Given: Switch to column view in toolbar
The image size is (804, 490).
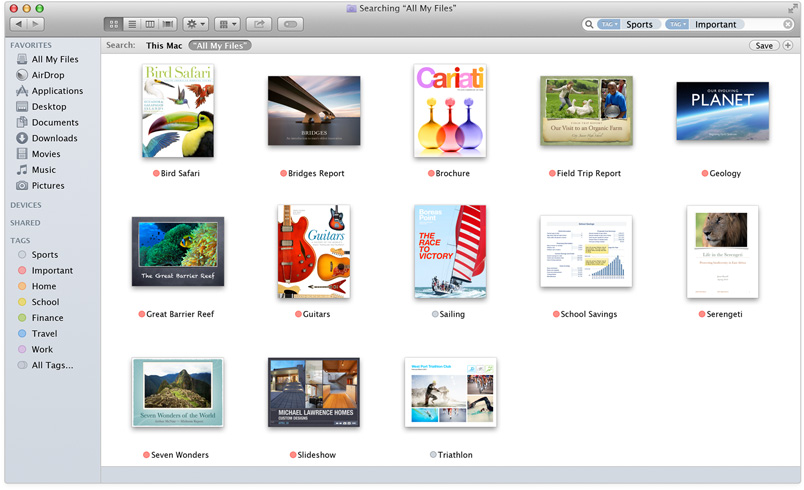Looking at the screenshot, I should 150,24.
